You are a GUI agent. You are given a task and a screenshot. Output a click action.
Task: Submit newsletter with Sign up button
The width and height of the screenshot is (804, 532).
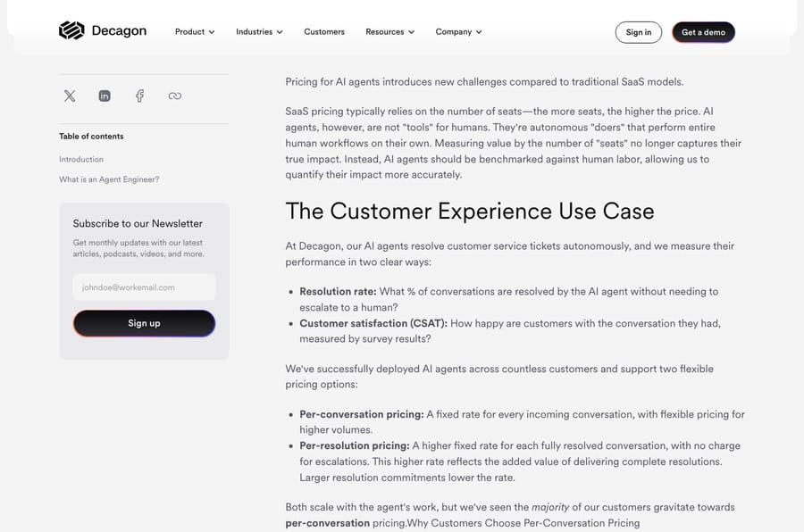144,323
